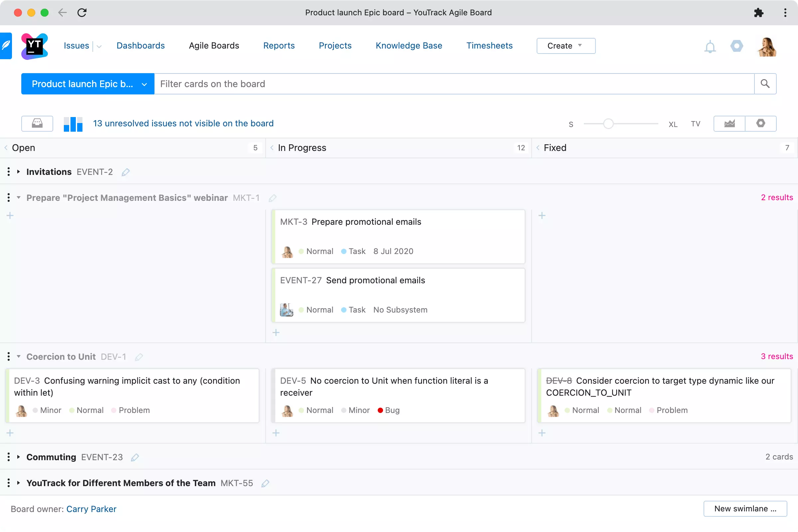Viewport: 798px width, 532px height.
Task: Open Agile Boards
Action: pos(214,46)
